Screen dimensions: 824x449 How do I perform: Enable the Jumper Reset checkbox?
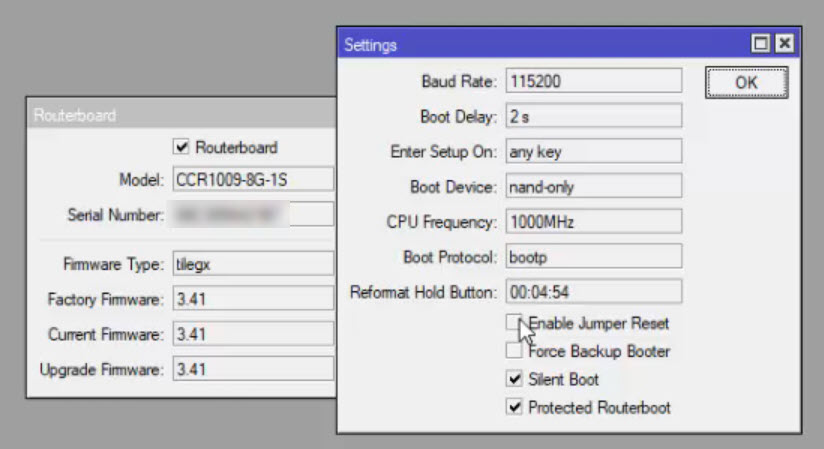514,322
